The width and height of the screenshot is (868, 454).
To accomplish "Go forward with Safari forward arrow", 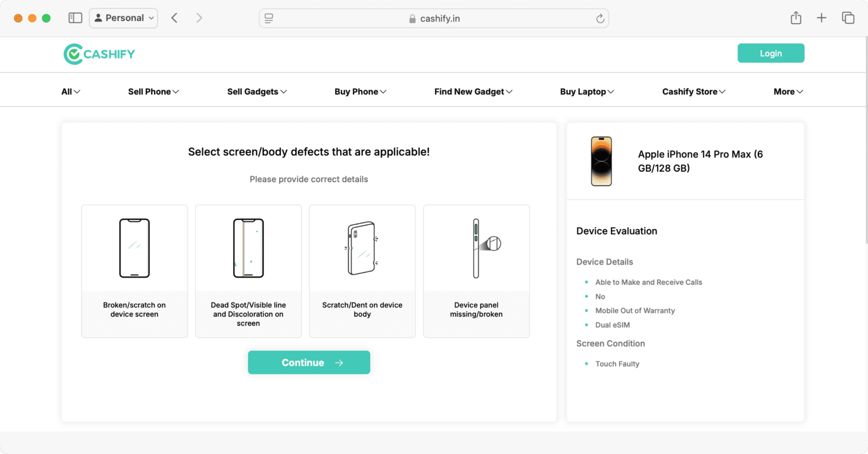I will [x=199, y=18].
